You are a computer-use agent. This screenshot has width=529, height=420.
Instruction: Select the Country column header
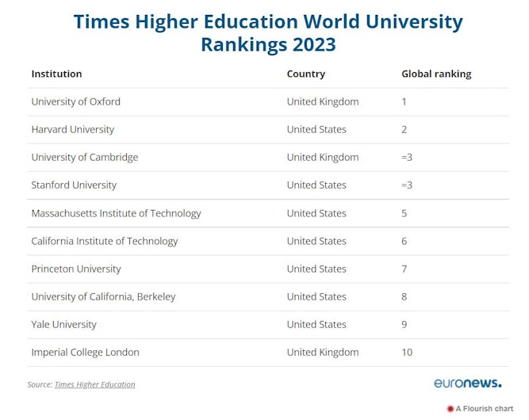coord(306,74)
